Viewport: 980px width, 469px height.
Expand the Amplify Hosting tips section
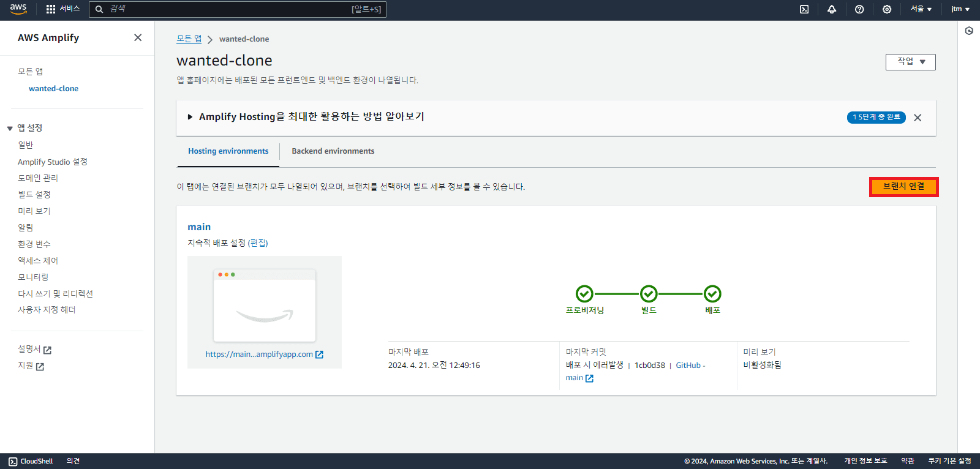(x=190, y=117)
